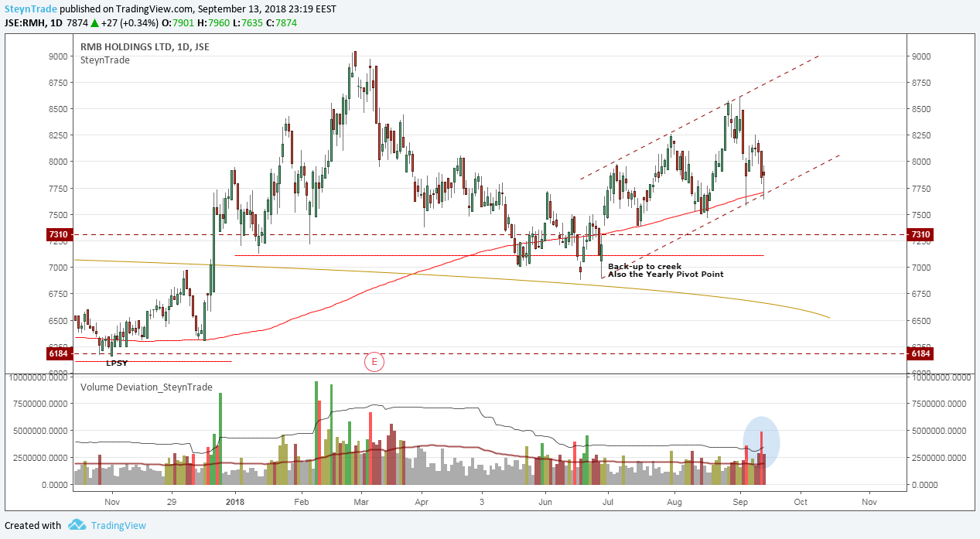Open the TradingView link text
The width and height of the screenshot is (980, 539).
tap(118, 525)
